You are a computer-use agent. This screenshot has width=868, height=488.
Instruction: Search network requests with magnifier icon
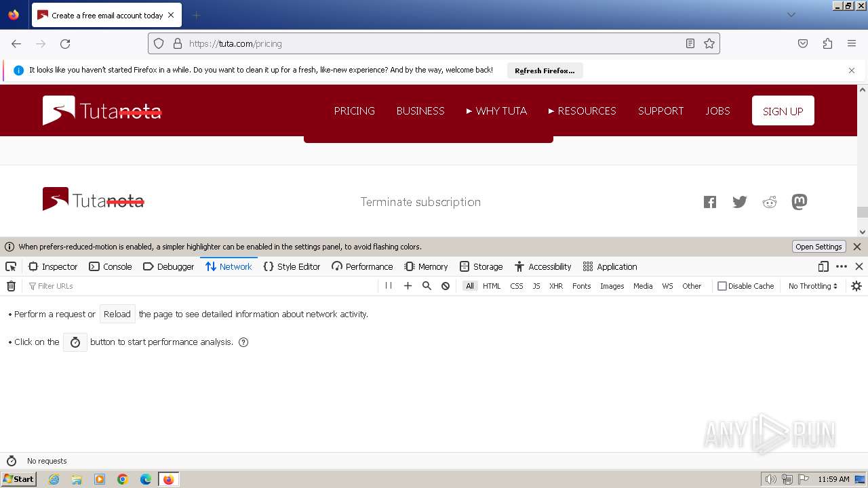coord(427,286)
